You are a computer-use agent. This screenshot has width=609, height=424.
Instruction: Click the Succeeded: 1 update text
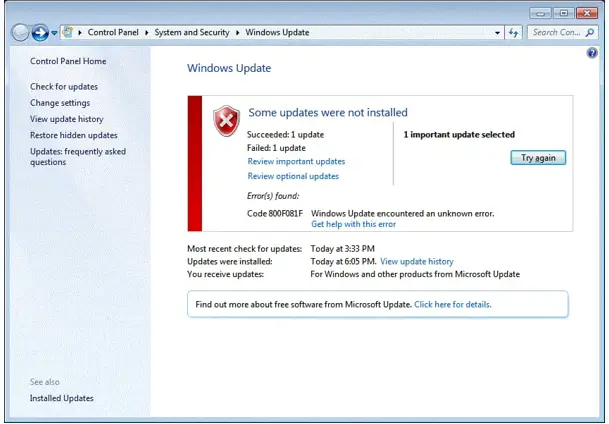click(285, 135)
